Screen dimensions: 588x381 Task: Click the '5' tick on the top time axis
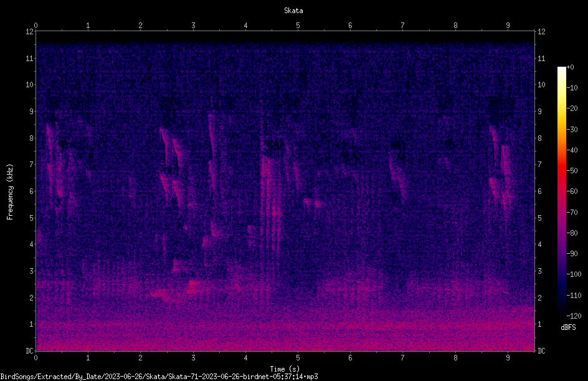click(298, 25)
